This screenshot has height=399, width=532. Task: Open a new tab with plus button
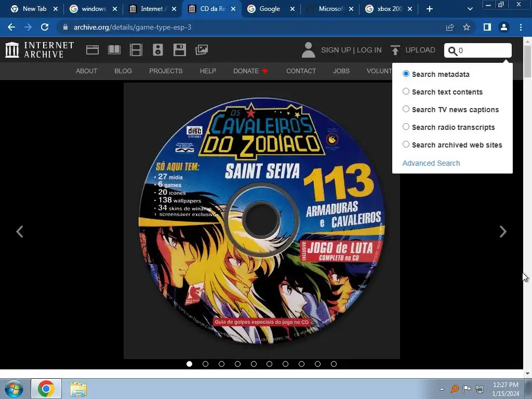click(x=430, y=9)
